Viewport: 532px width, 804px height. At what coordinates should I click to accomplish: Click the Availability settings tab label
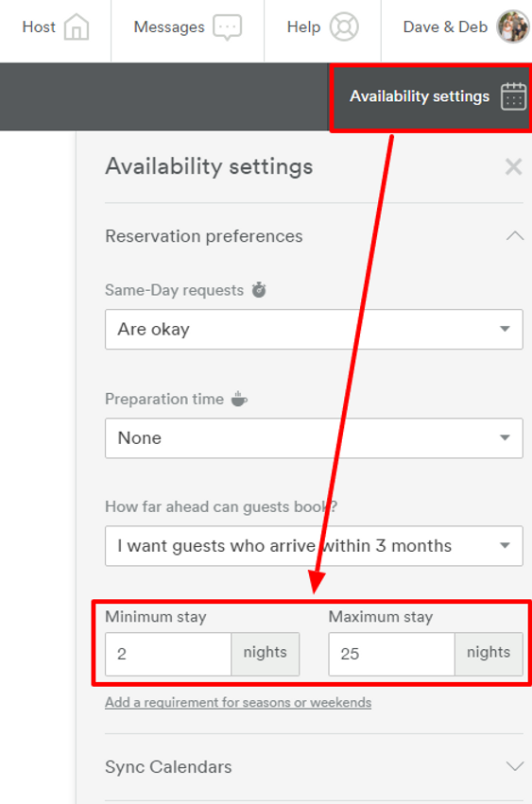420,96
